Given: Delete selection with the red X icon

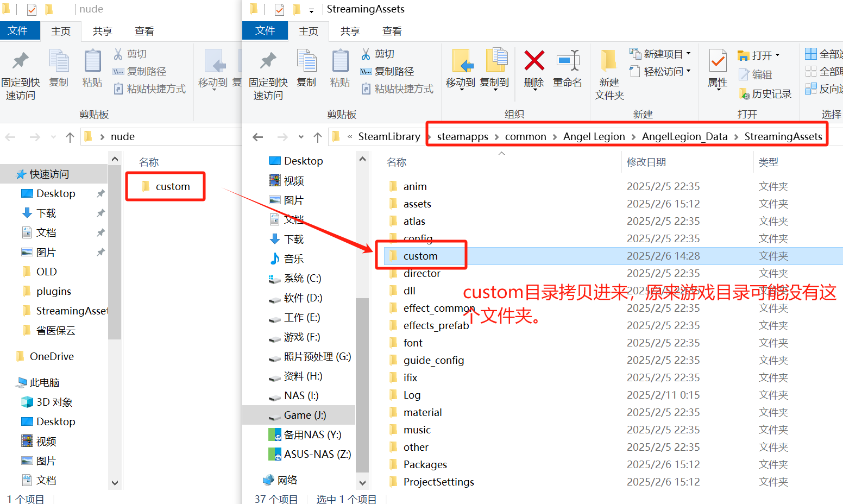Looking at the screenshot, I should point(534,68).
